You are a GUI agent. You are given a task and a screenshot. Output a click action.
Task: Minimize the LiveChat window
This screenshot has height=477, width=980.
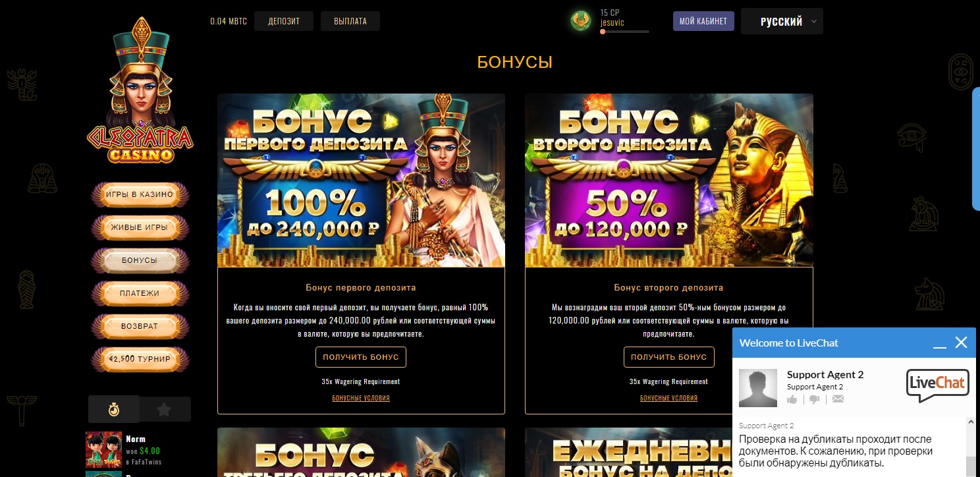940,343
